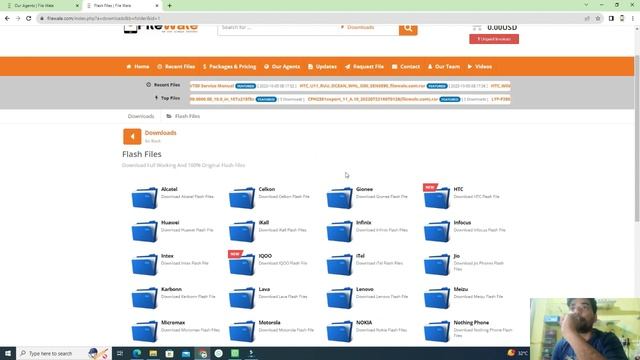Bookmark this page with star icon
Viewport: 640px width, 360px height.
[598, 18]
